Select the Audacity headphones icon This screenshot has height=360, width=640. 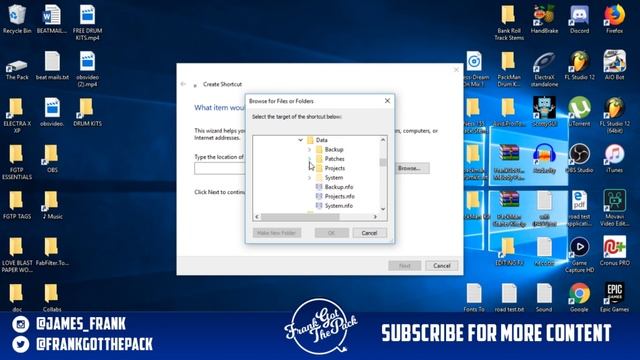pyautogui.click(x=544, y=158)
